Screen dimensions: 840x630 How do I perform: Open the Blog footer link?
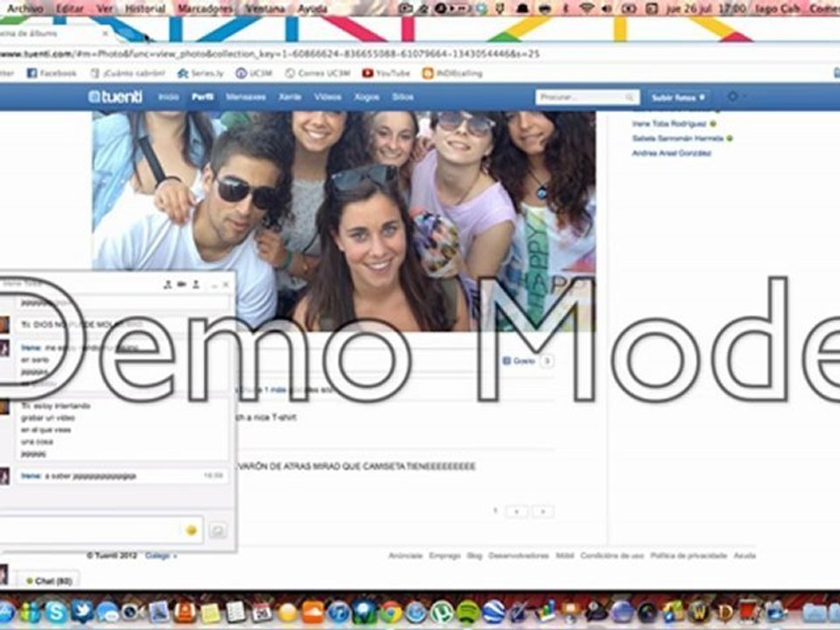(x=474, y=556)
